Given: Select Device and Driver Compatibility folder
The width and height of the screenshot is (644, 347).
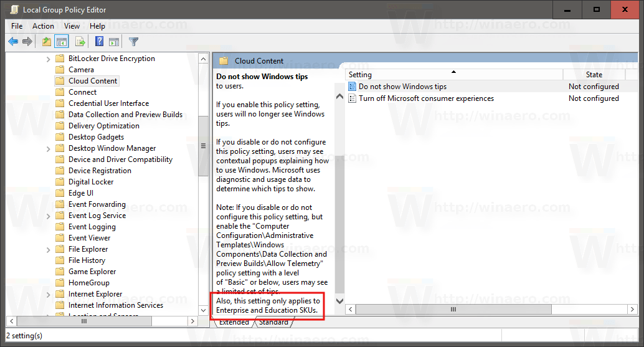Looking at the screenshot, I should (x=120, y=159).
